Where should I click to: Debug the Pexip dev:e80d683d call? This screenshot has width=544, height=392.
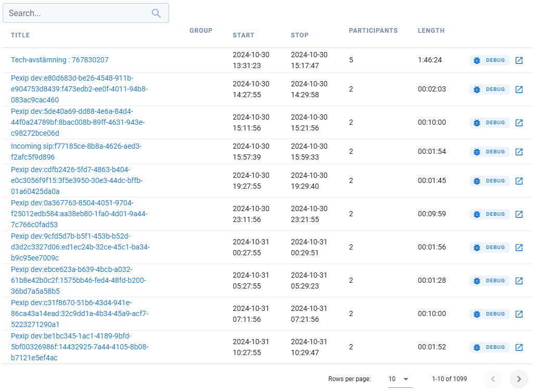point(489,89)
